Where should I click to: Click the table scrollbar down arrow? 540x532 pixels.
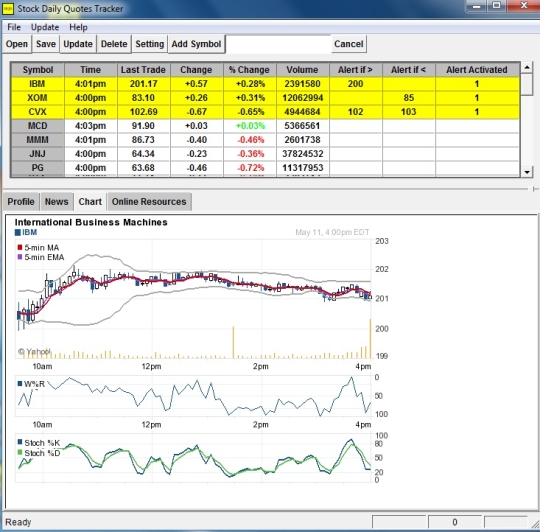click(527, 172)
